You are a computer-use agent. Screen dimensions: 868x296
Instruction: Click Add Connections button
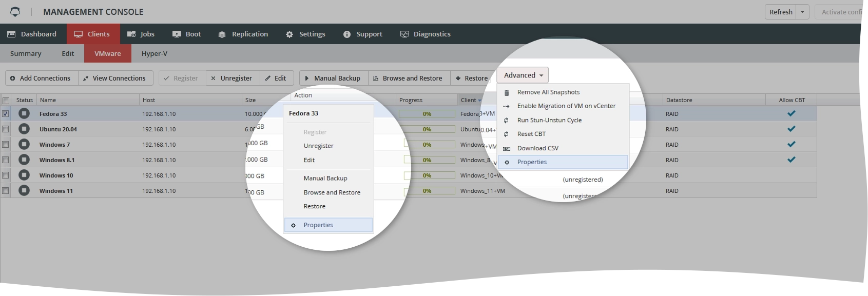coord(42,78)
